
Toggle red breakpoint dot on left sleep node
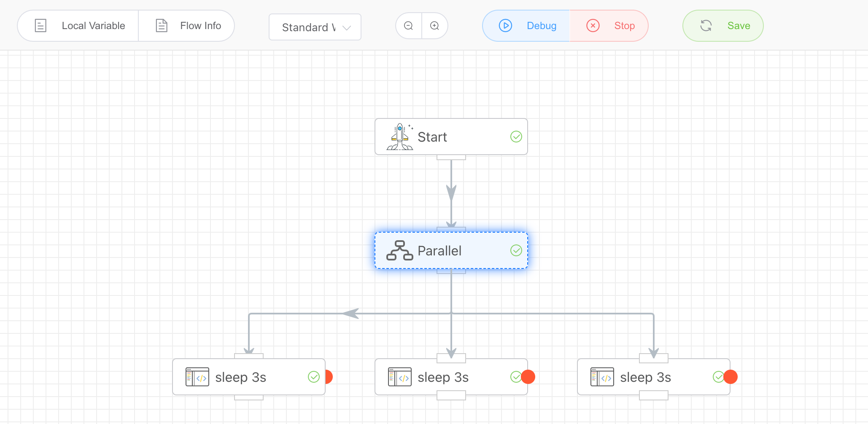tap(329, 377)
